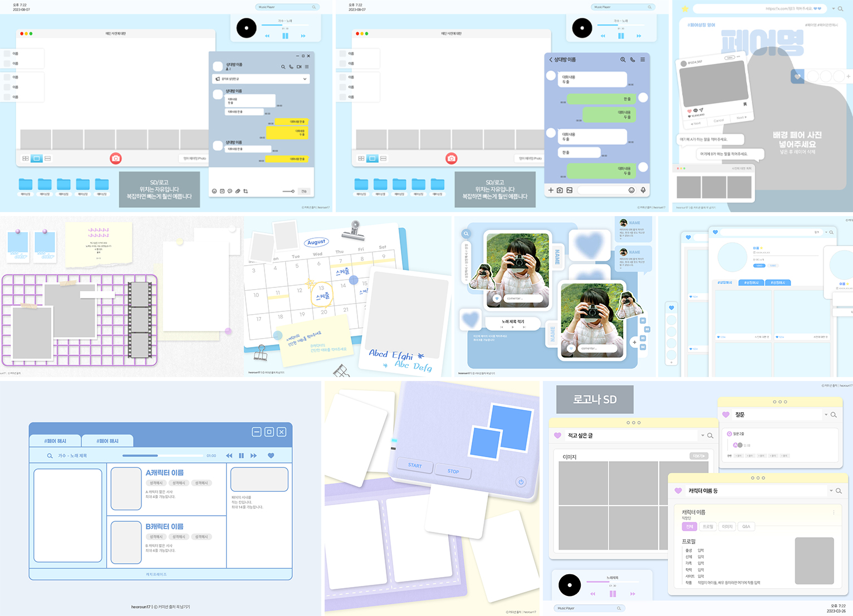Open hamburger menu in yellow-bubble chat header

(307, 67)
